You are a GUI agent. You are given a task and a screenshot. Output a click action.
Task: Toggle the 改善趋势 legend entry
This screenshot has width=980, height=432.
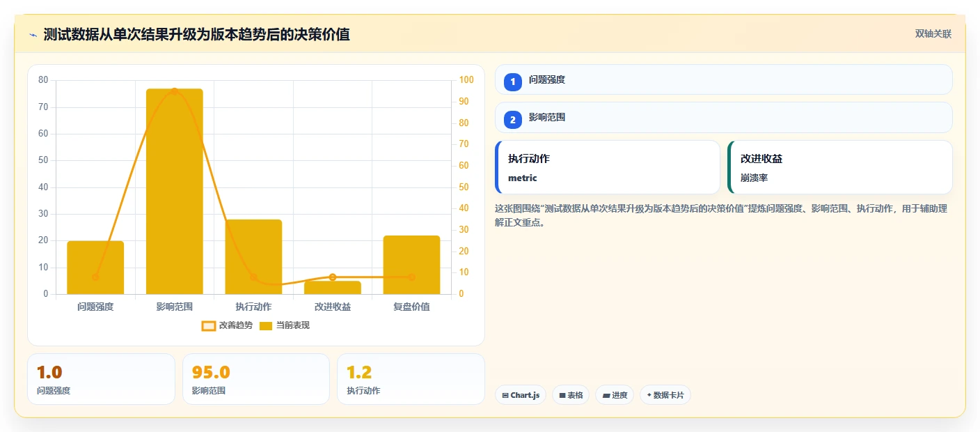point(227,325)
